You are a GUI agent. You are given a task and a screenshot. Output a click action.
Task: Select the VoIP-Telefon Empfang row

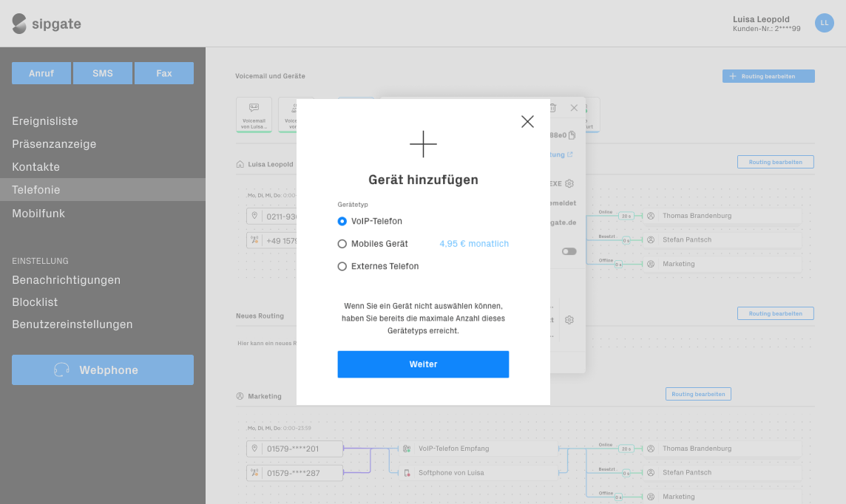(478, 449)
